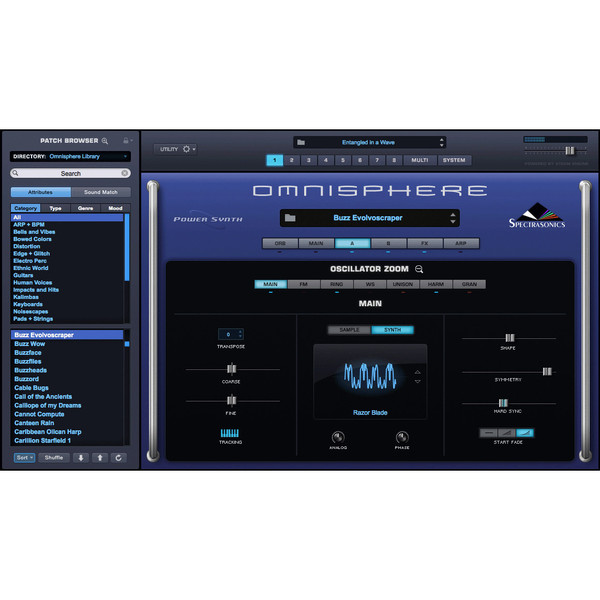Click the refresh browser button
The image size is (600, 600).
pyautogui.click(x=119, y=458)
